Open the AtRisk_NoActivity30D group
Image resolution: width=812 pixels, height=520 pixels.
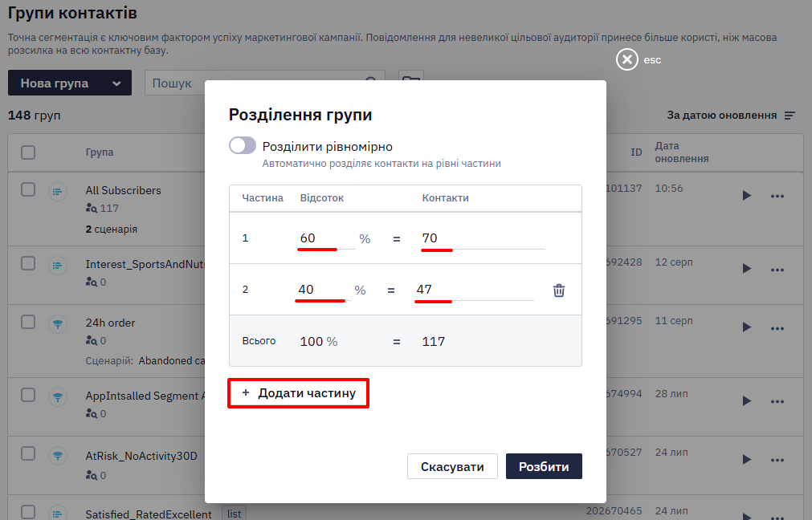pyautogui.click(x=141, y=456)
